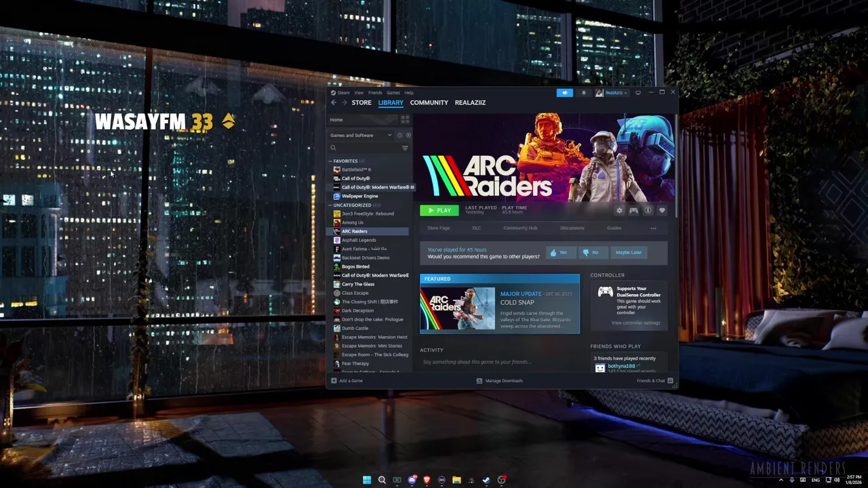Open Games and Software filter dropdown
Screen dimensions: 868x488
coord(361,135)
